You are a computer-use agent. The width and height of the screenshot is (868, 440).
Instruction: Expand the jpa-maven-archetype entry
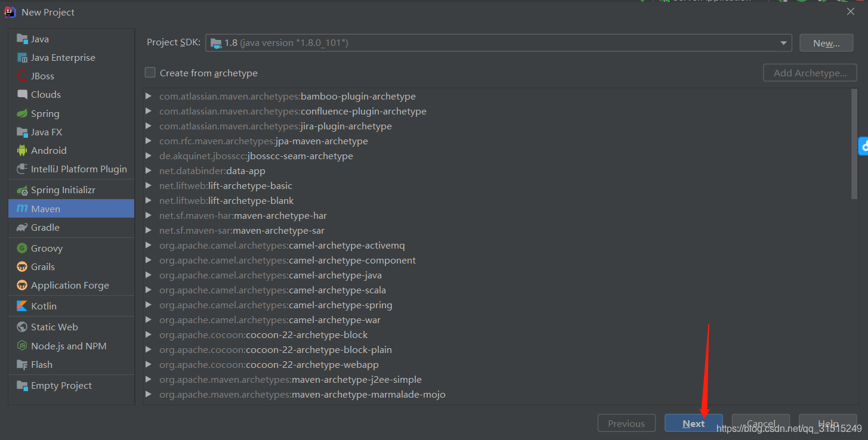coord(149,141)
